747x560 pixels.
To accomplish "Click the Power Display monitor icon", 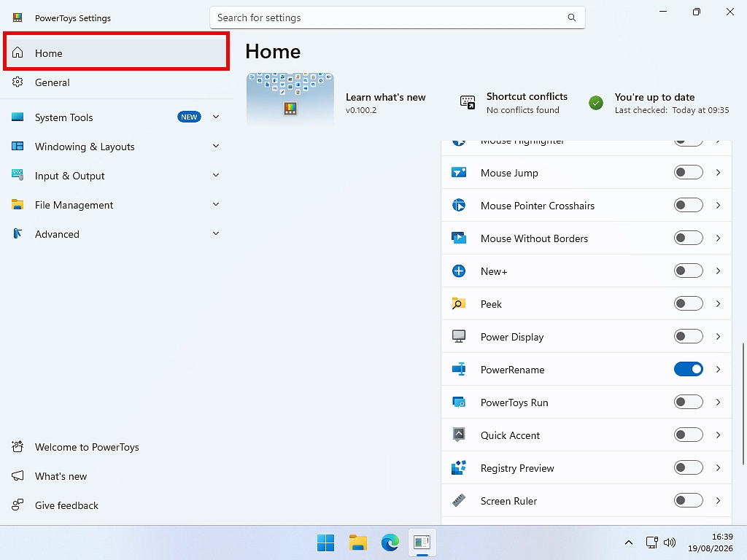I will click(x=459, y=337).
